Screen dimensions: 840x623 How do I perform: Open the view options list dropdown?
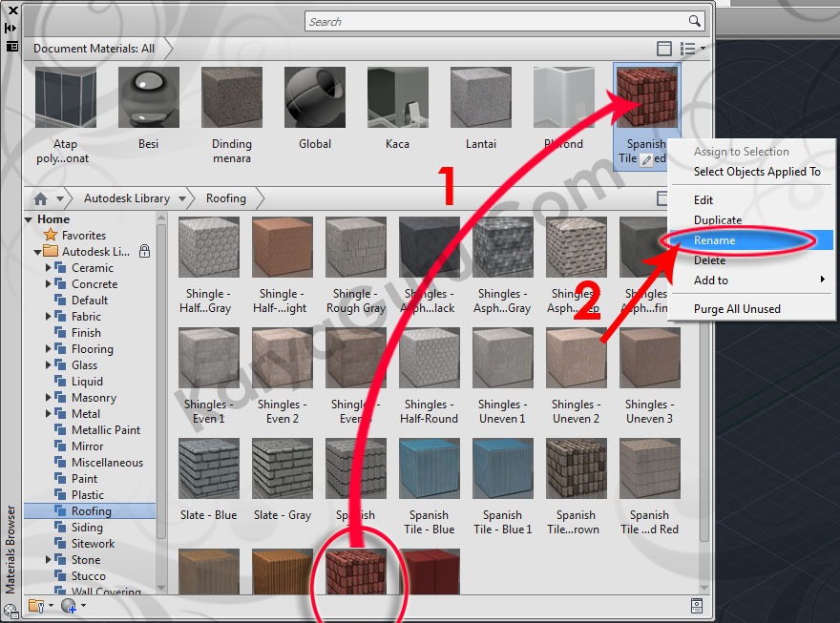click(692, 49)
